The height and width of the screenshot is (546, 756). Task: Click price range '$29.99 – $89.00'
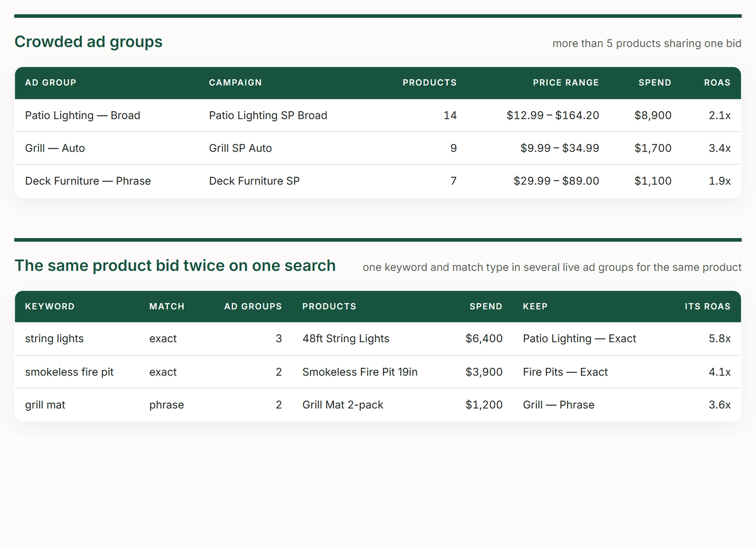pyautogui.click(x=556, y=181)
